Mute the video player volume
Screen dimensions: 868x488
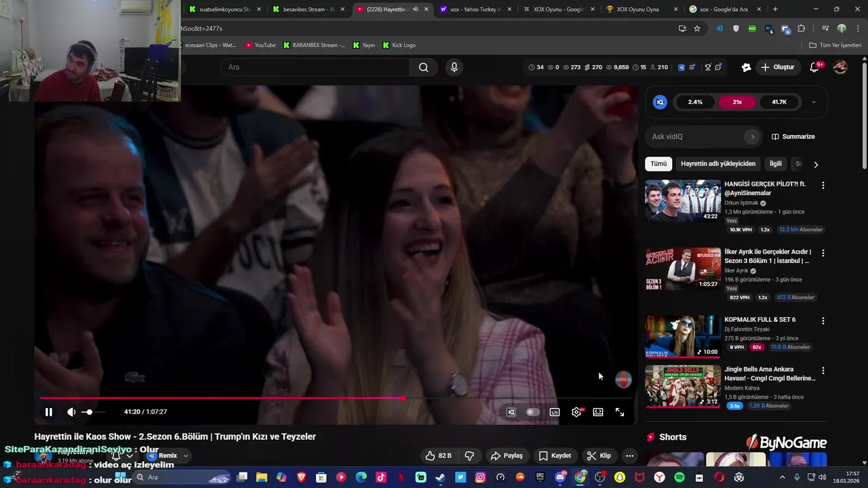(71, 412)
